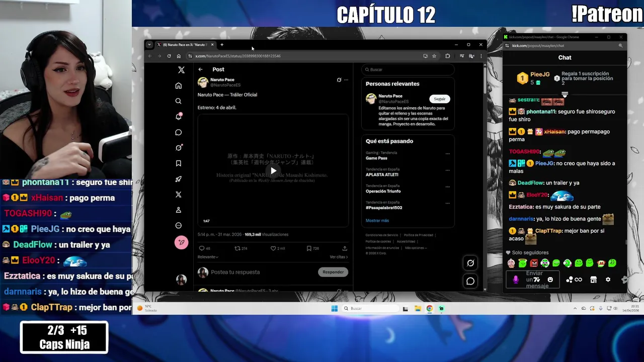Expand the leaderboard arrow under PieeJG

coord(565,95)
